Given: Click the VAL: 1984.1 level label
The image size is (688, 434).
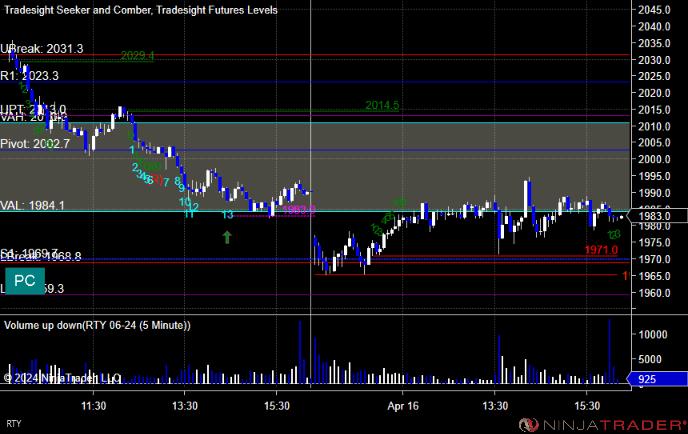Looking at the screenshot, I should (32, 205).
